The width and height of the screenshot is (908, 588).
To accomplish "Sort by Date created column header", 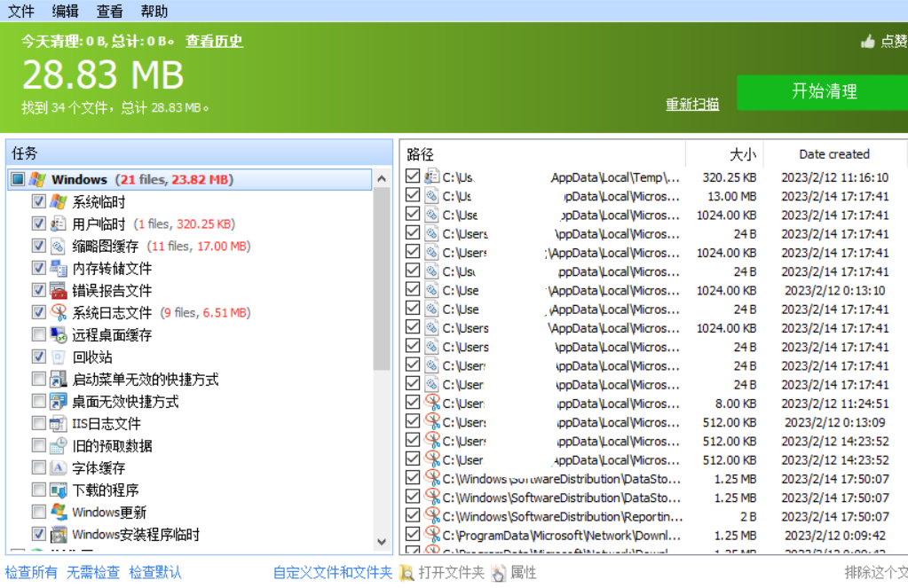I will 833,154.
